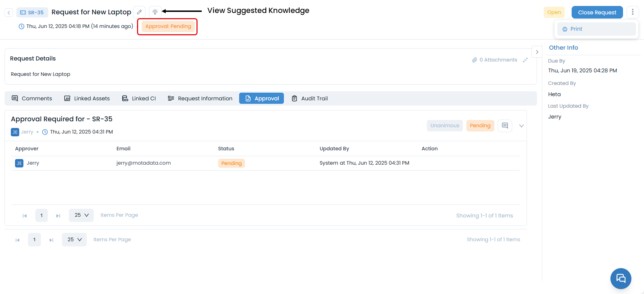Open the approval comment icon button
Image resolution: width=644 pixels, height=294 pixels.
click(505, 126)
